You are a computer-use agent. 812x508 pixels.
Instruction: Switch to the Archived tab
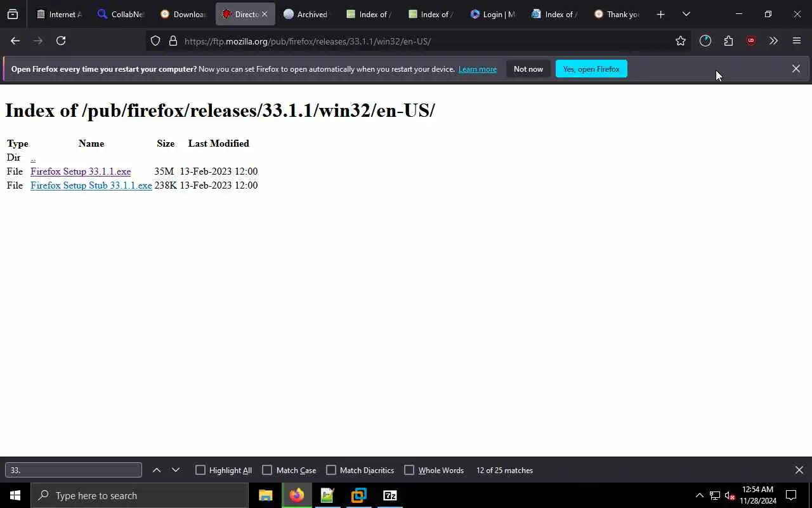[306, 14]
